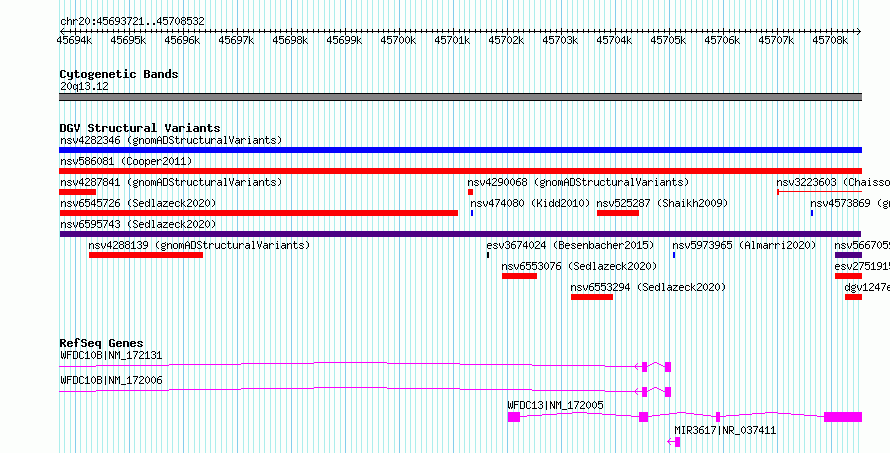Image resolution: width=890 pixels, height=453 pixels.
Task: Open the nsv6595743 (Sedlazeck2020) label
Action: tap(138, 224)
